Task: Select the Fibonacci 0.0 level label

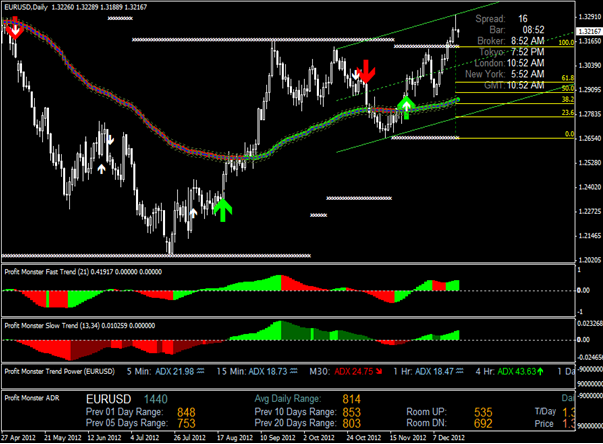Action: [x=570, y=134]
